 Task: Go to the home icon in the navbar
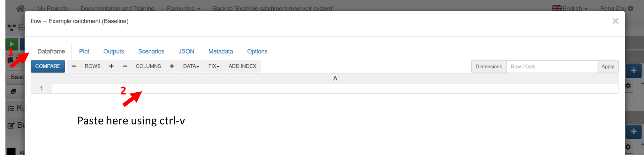pyautogui.click(x=20, y=8)
